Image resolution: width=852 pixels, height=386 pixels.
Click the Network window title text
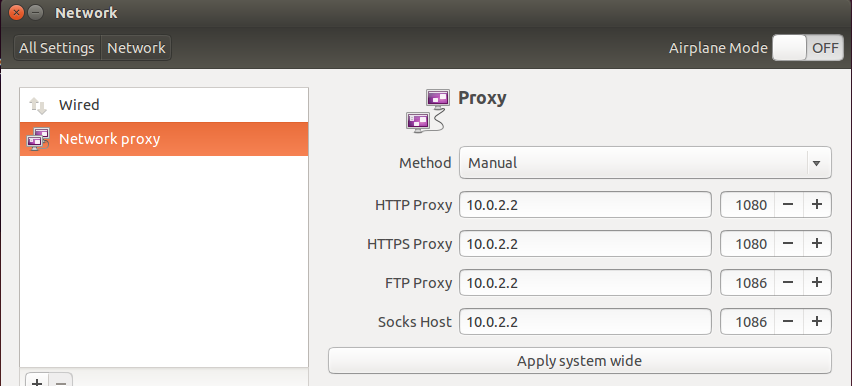click(x=86, y=13)
